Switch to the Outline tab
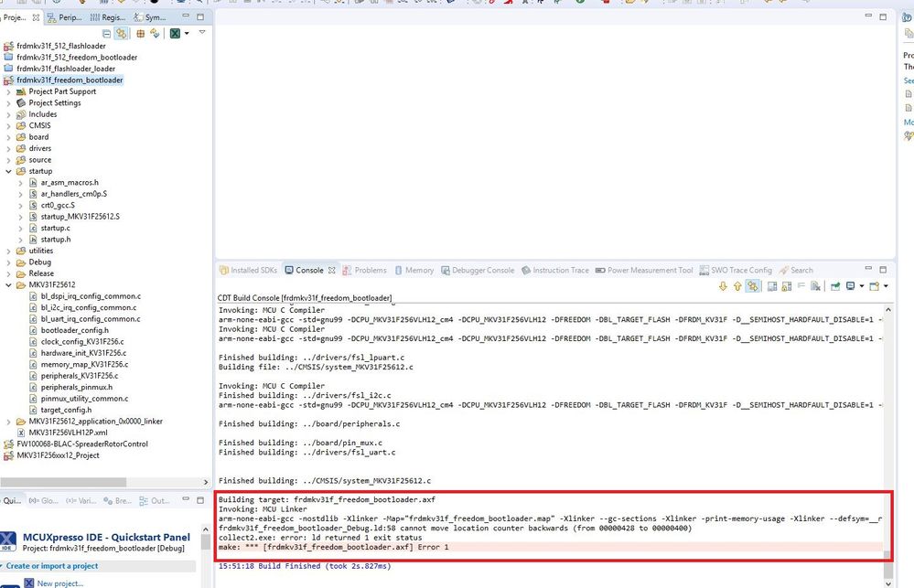914x588 pixels. pos(155,500)
